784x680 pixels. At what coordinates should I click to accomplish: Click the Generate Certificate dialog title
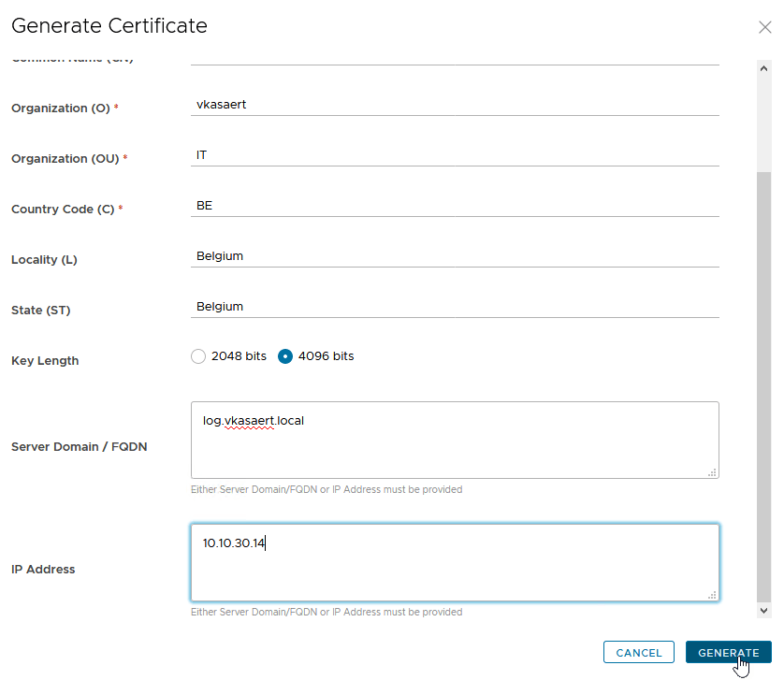(x=109, y=26)
